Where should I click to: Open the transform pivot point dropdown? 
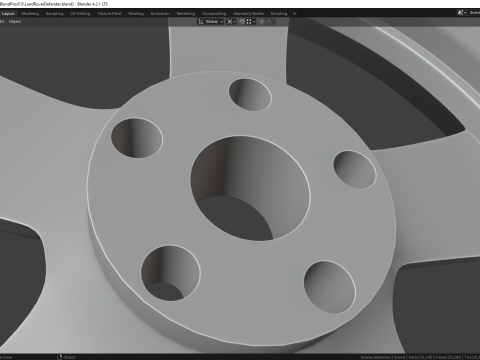click(x=231, y=22)
